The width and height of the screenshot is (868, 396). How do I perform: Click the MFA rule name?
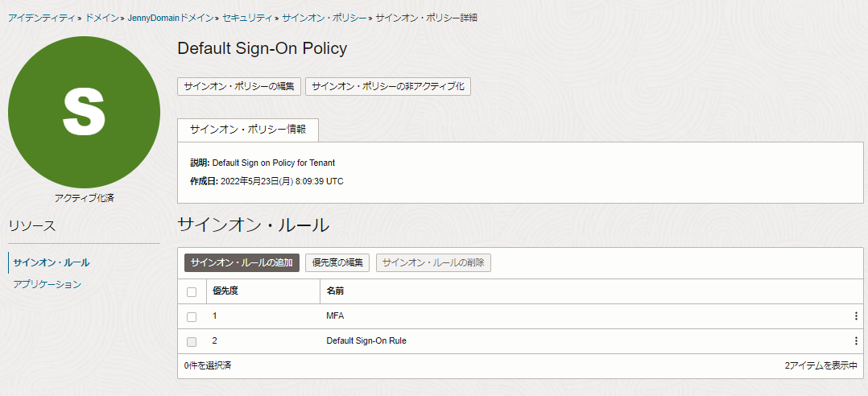(335, 316)
